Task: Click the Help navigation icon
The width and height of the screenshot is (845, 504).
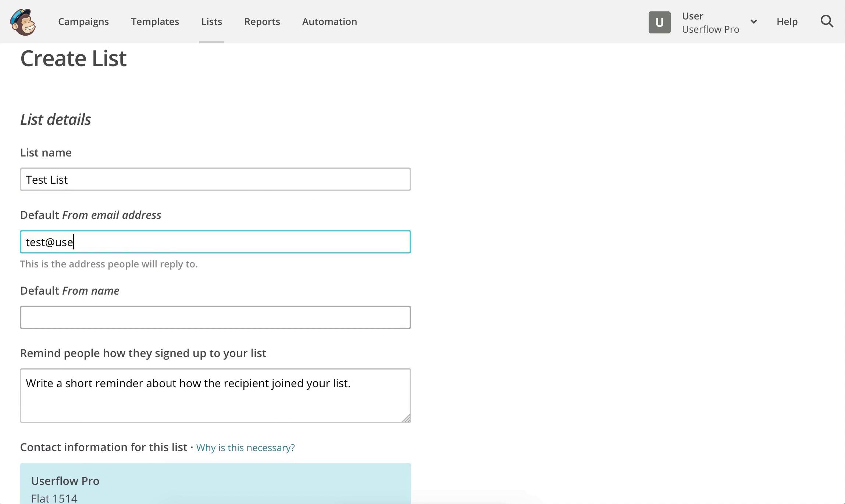Action: pyautogui.click(x=787, y=22)
